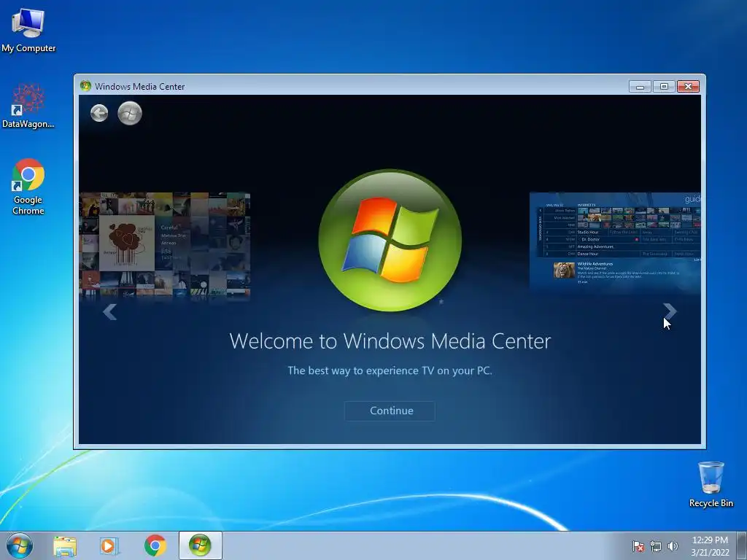The width and height of the screenshot is (747, 560).
Task: Open the Action Center flag icon
Action: [638, 546]
